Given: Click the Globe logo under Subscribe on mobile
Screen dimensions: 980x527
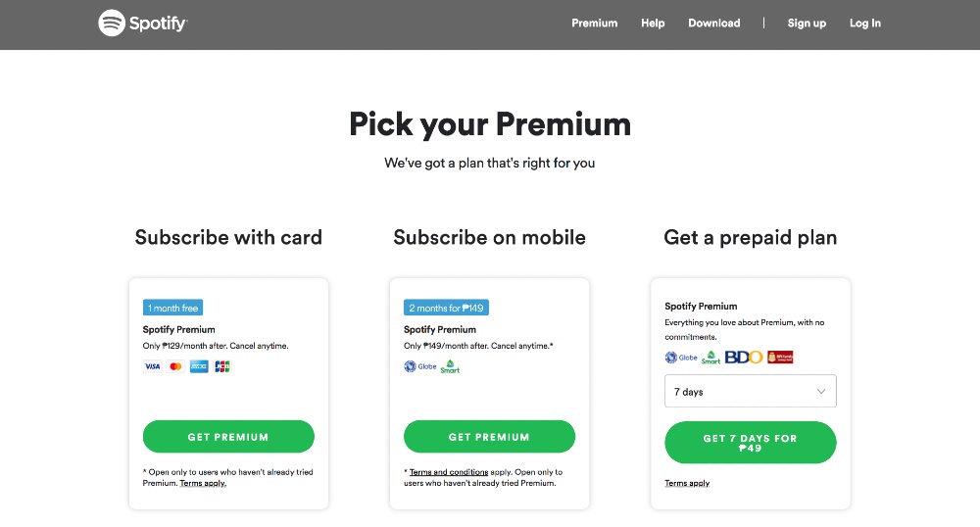Looking at the screenshot, I should (420, 366).
